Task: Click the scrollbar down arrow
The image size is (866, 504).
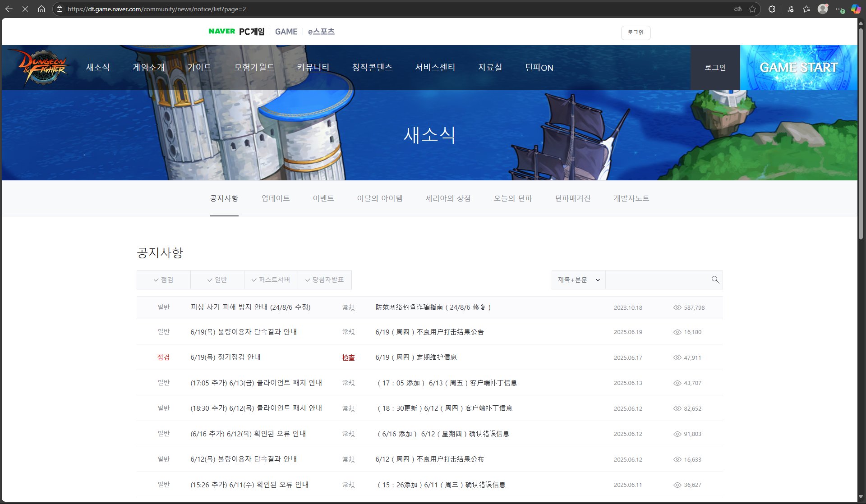Action: 861,497
